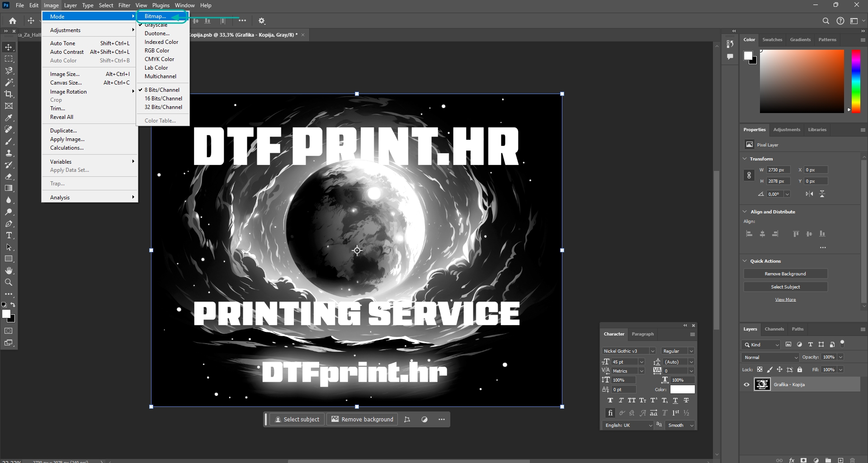This screenshot has height=463, width=868.
Task: Open the layer Kind filter dropdown
Action: click(761, 345)
